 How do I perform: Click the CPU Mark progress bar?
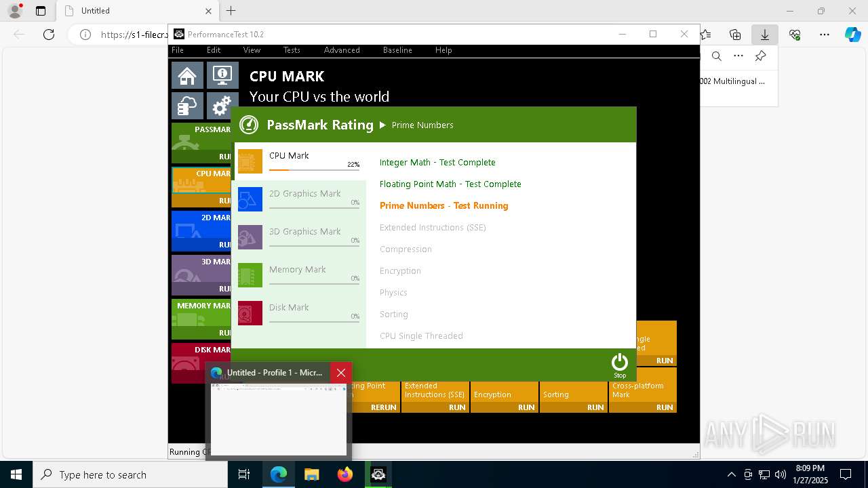click(x=314, y=169)
